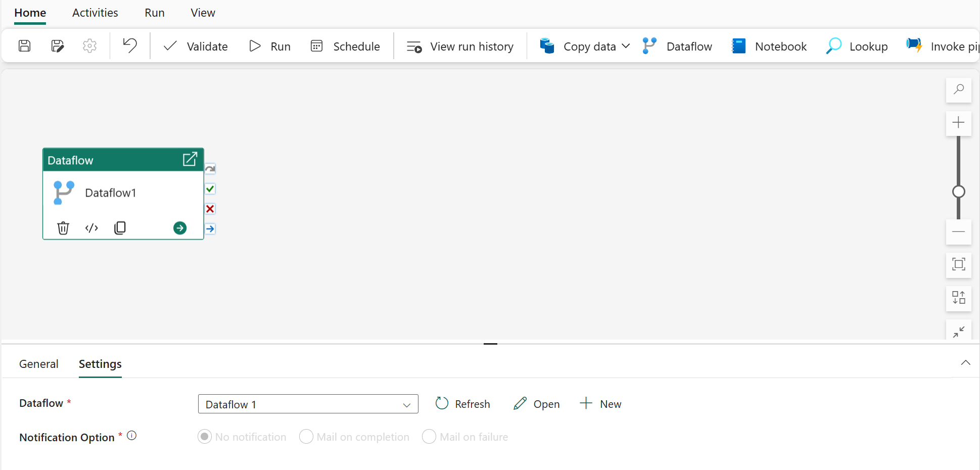980x470 pixels.
Task: Validate the pipeline
Action: click(196, 46)
